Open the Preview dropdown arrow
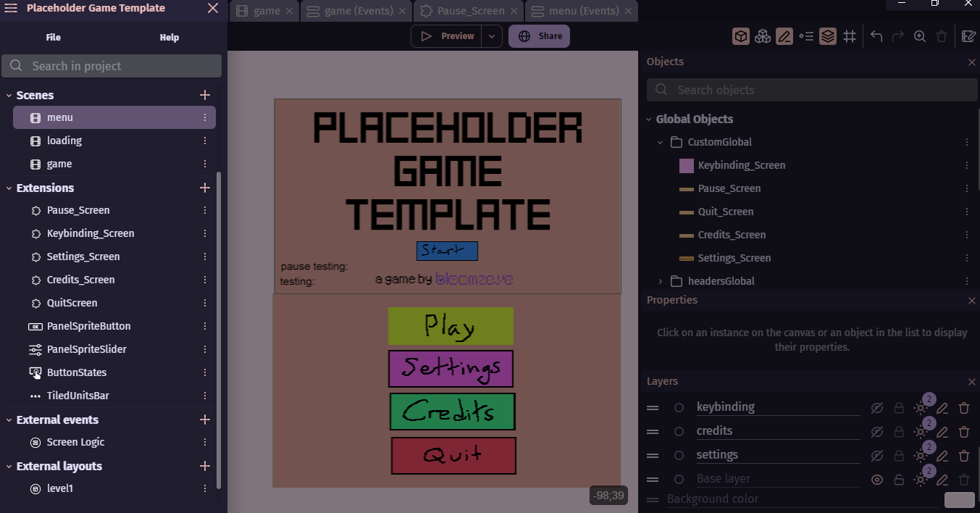The image size is (980, 513). pos(492,36)
